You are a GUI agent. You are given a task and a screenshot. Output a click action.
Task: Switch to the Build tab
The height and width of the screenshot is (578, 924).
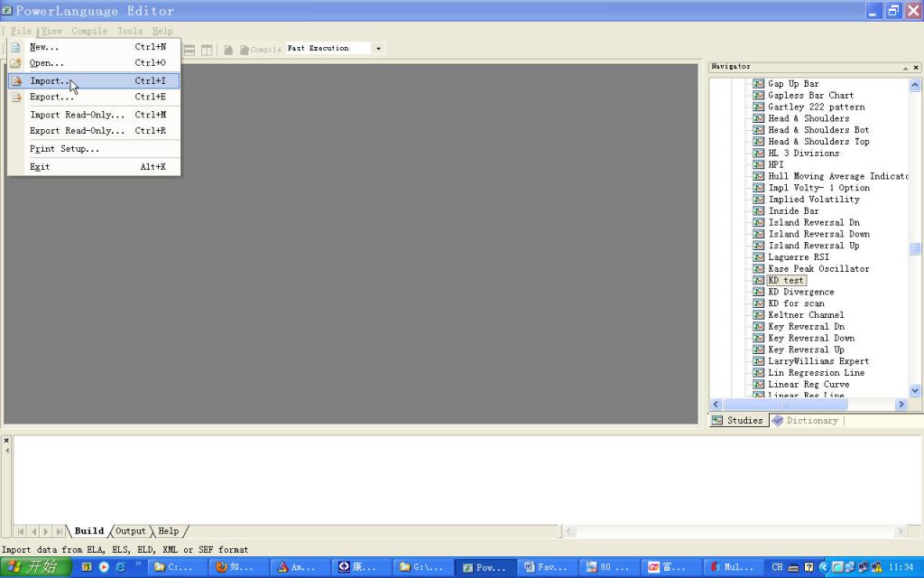(x=89, y=531)
